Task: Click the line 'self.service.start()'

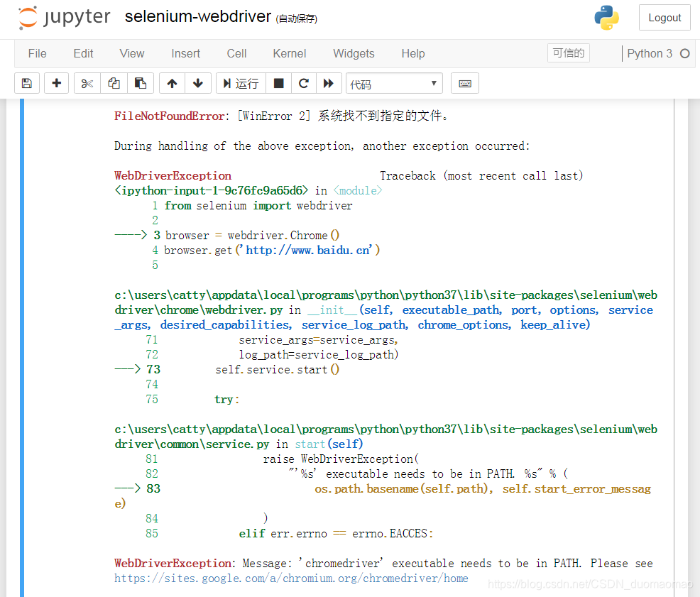Action: click(278, 370)
